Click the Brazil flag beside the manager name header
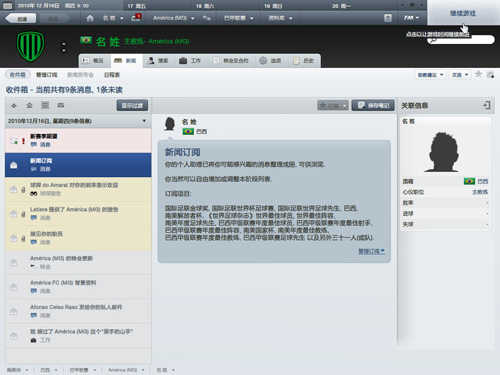The image size is (500, 375). pyautogui.click(x=86, y=41)
